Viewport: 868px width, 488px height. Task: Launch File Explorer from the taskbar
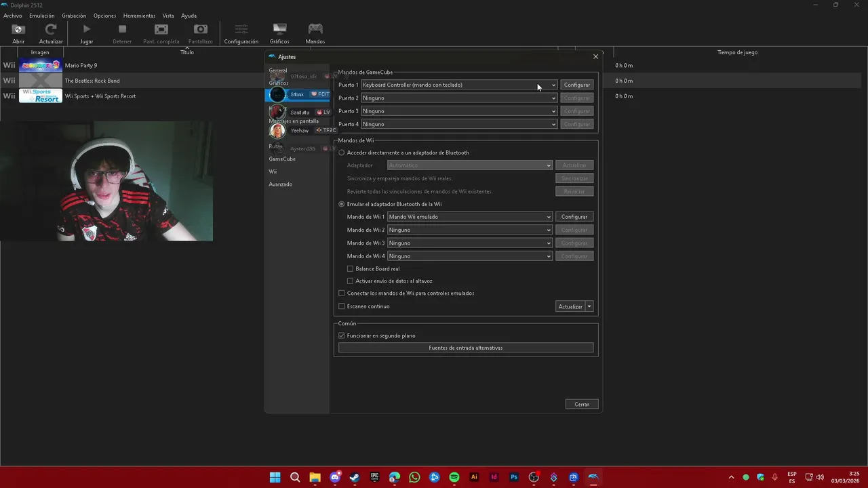(315, 477)
